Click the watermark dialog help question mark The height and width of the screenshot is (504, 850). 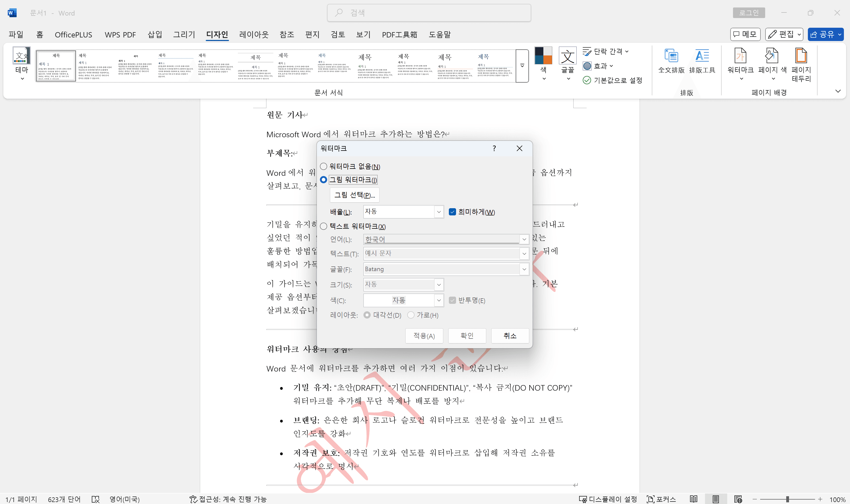[x=494, y=148]
